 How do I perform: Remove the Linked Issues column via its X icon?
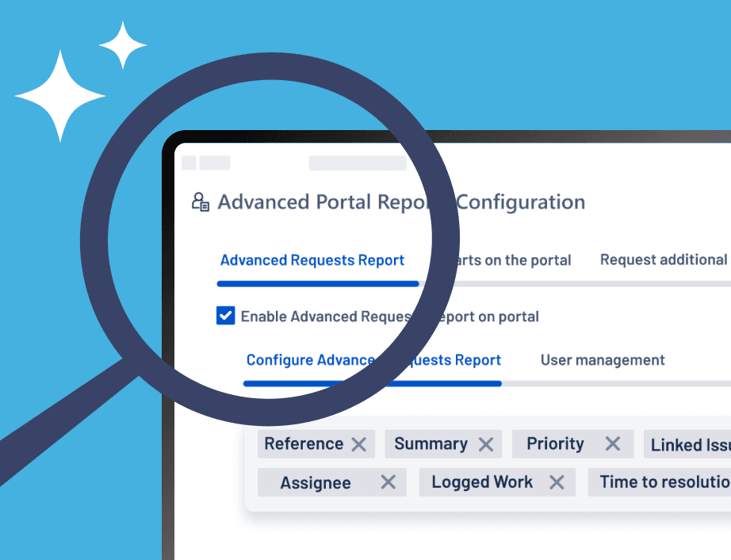[727, 444]
